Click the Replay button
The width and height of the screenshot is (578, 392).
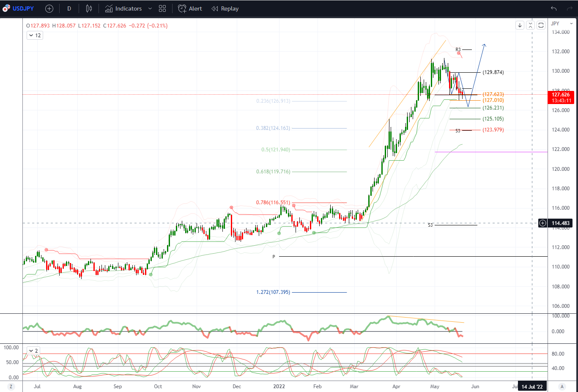click(225, 8)
